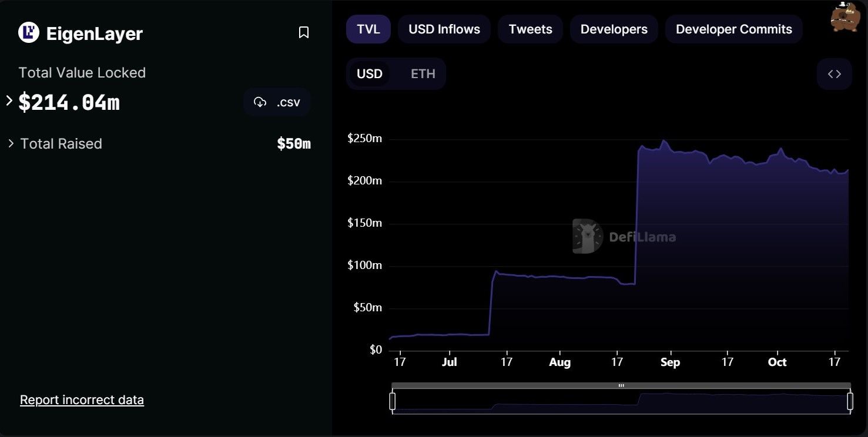Click the range selector top drag bar

(x=621, y=386)
